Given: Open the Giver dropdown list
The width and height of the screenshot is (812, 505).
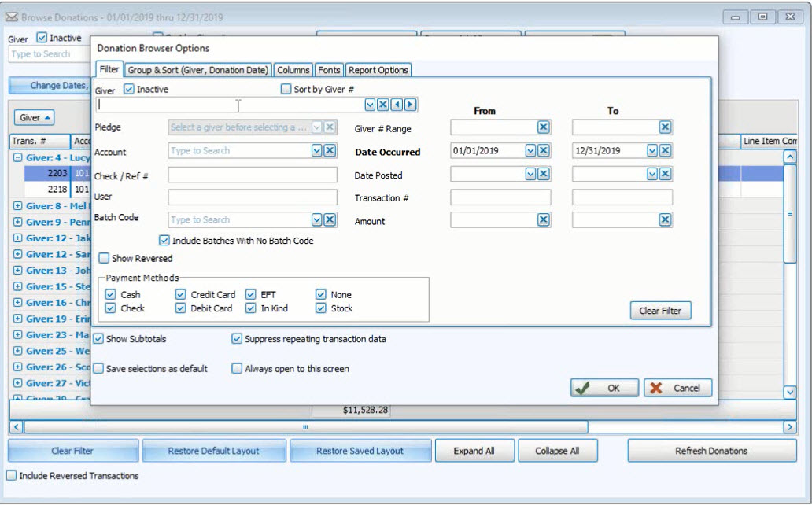Looking at the screenshot, I should pyautogui.click(x=370, y=104).
